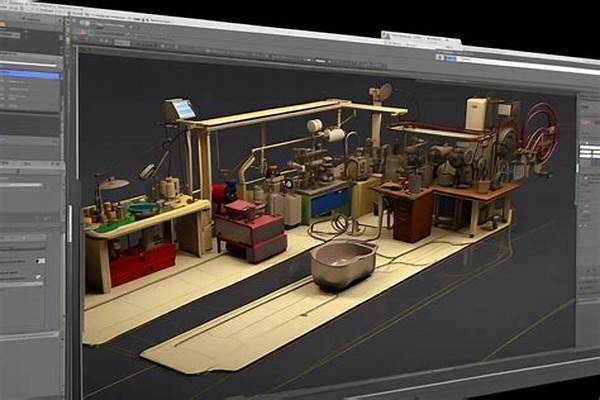The image size is (600, 400).
Task: Click the blue icon in the top address bar
Action: (439, 57)
